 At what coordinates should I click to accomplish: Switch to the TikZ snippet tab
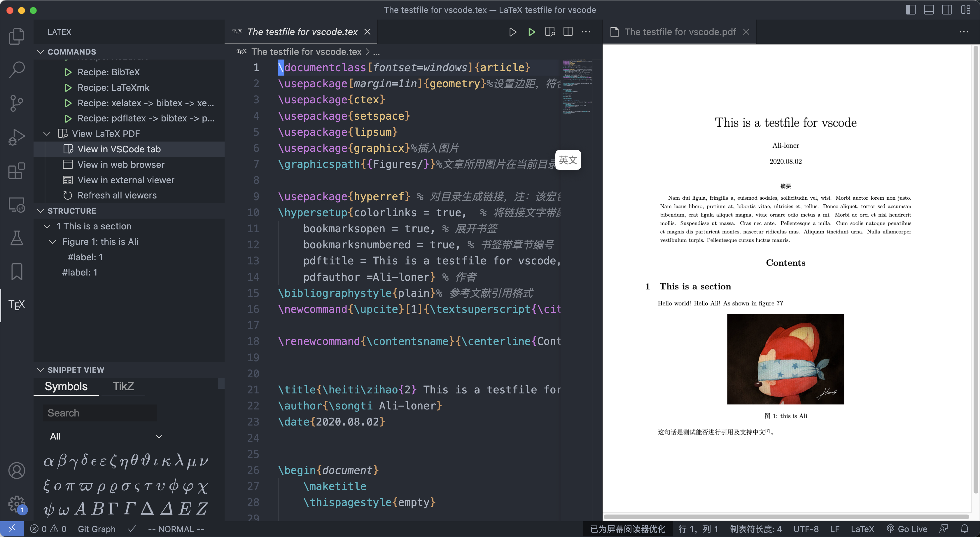(123, 386)
